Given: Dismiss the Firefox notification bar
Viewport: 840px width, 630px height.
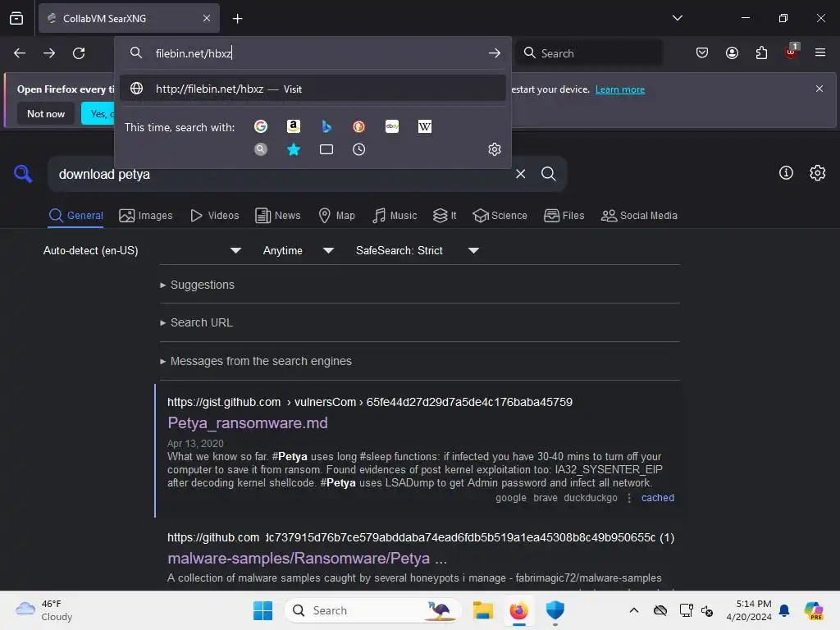Looking at the screenshot, I should [x=819, y=89].
